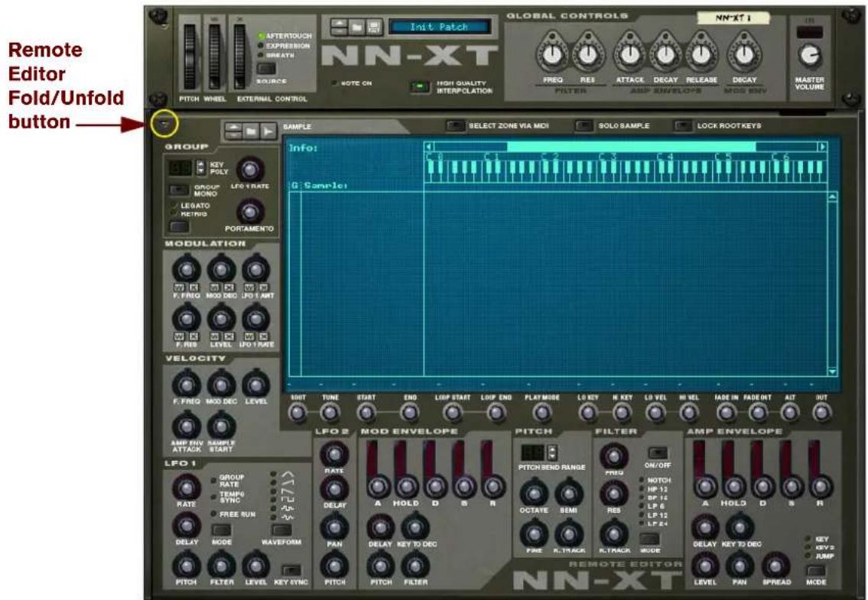This screenshot has width=868, height=600.
Task: Click the global Filter Res knob
Action: click(x=588, y=54)
